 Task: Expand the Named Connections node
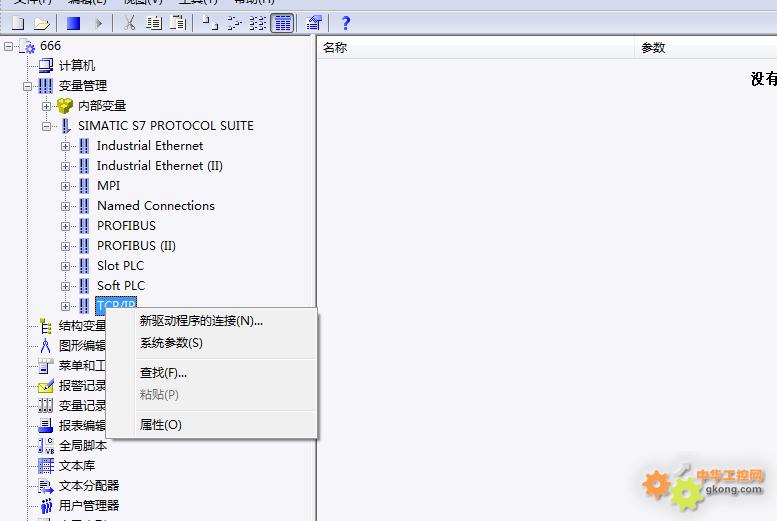(65, 206)
